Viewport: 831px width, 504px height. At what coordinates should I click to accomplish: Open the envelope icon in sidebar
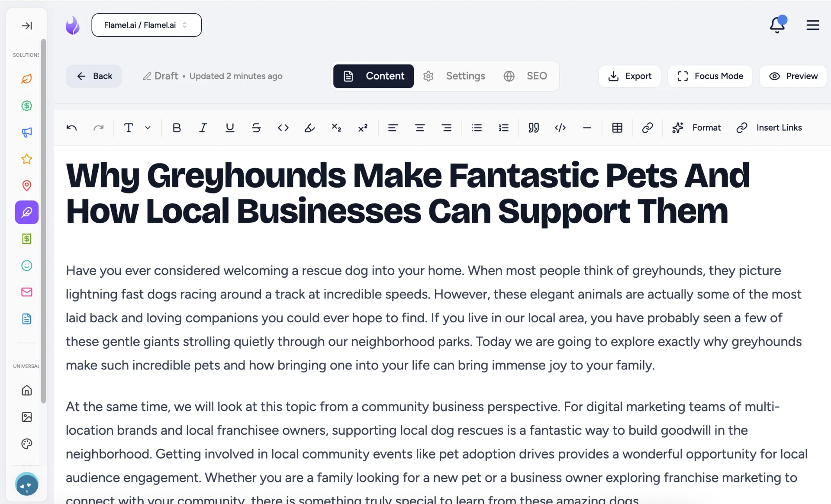[27, 292]
